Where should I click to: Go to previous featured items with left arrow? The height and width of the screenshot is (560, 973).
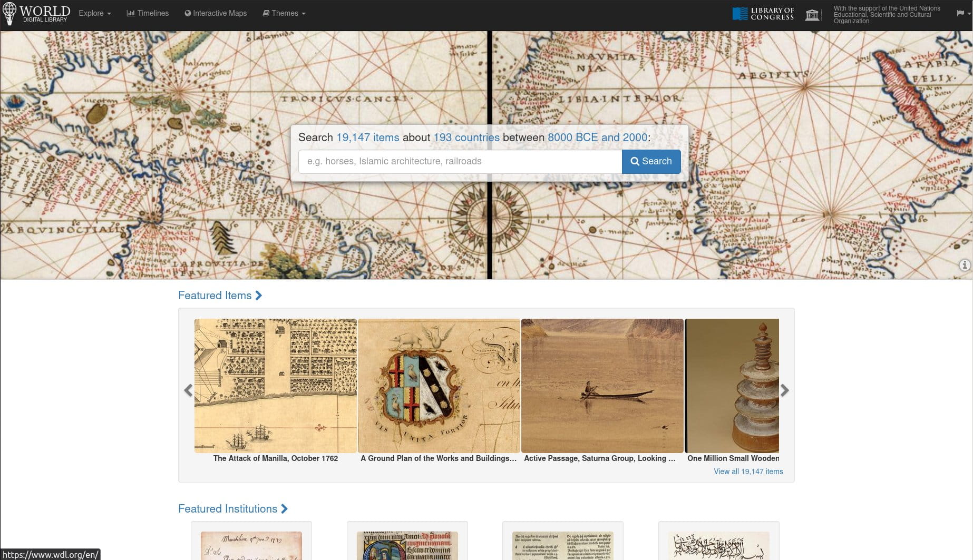click(x=188, y=390)
